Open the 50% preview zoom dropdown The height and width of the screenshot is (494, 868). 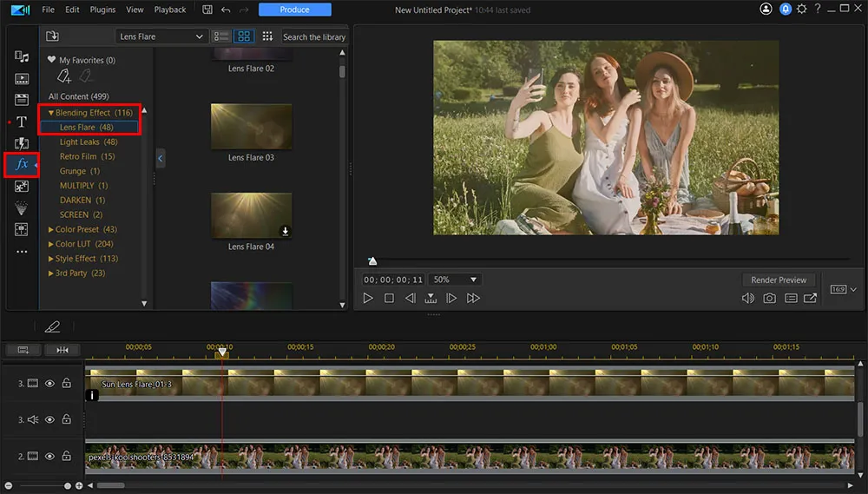(455, 280)
